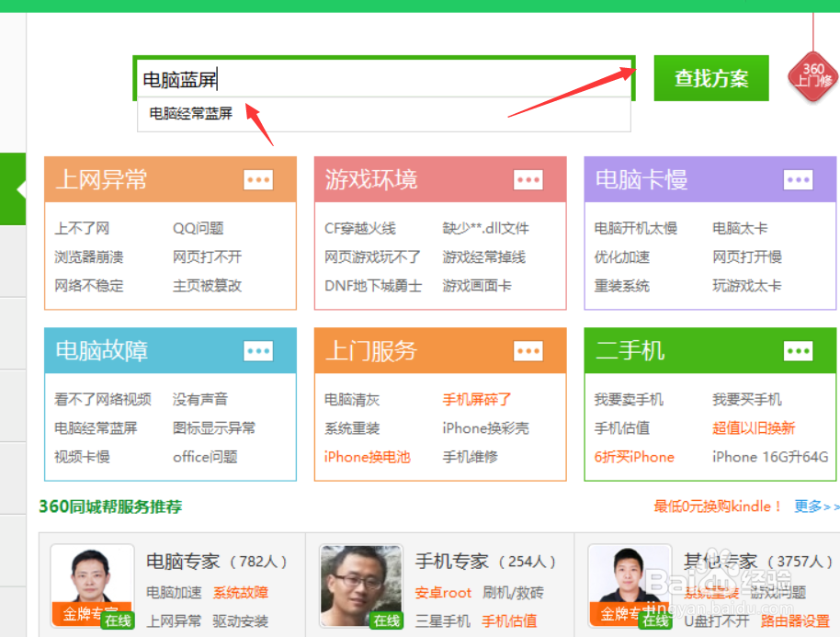Open the 安卓root service link
840x637 pixels.
[x=443, y=593]
